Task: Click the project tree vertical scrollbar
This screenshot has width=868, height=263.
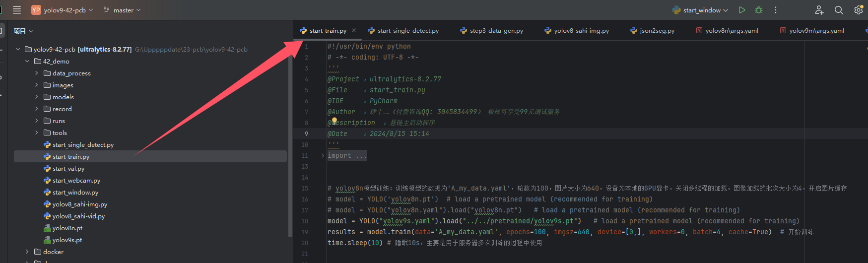Action: coord(291,145)
